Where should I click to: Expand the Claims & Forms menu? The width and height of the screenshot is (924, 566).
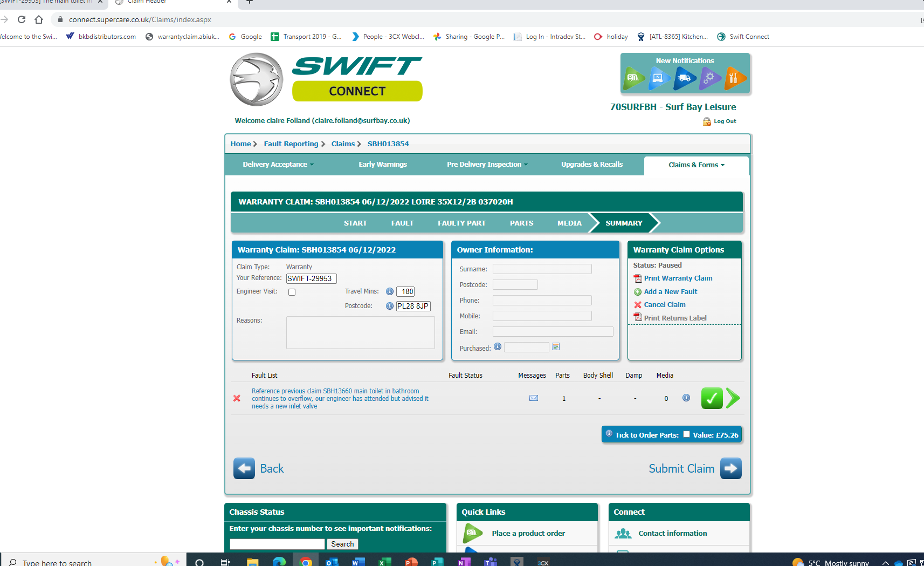click(x=697, y=165)
